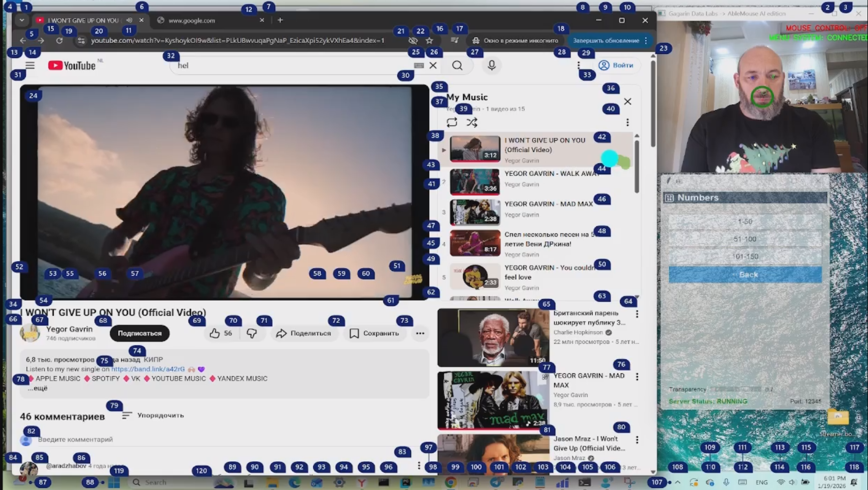This screenshot has width=868, height=490.
Task: Click the thumbs-down dislike icon
Action: tap(252, 333)
